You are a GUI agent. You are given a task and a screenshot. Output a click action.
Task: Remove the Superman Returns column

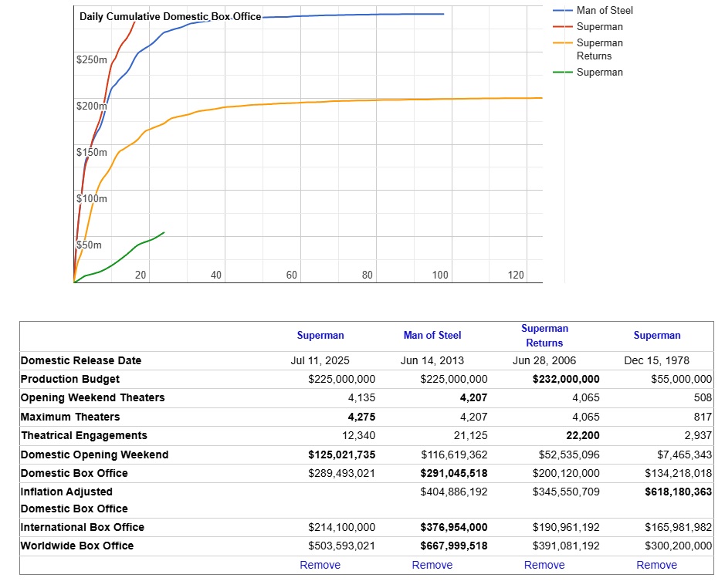(x=544, y=565)
